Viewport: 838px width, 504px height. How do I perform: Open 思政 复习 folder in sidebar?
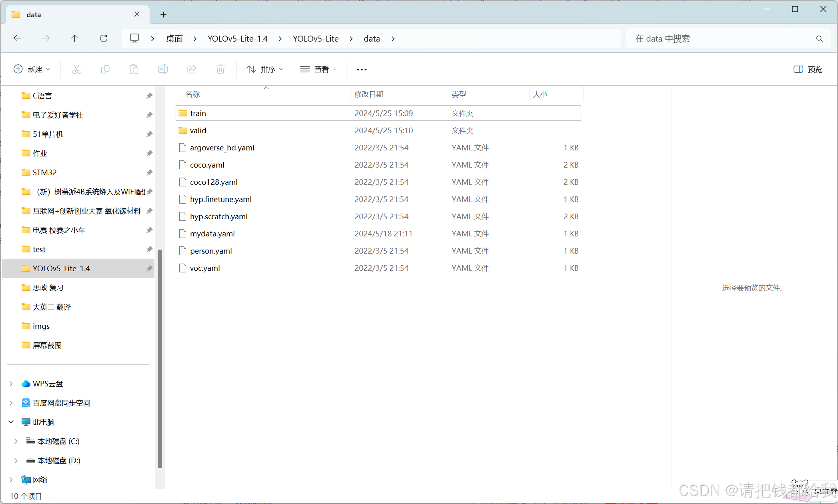[78, 288]
